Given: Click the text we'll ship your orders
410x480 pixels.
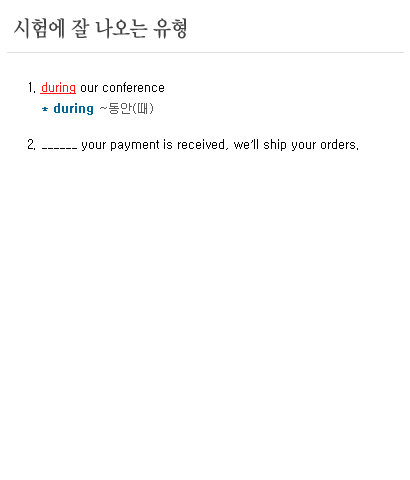Looking at the screenshot, I should (x=296, y=145).
